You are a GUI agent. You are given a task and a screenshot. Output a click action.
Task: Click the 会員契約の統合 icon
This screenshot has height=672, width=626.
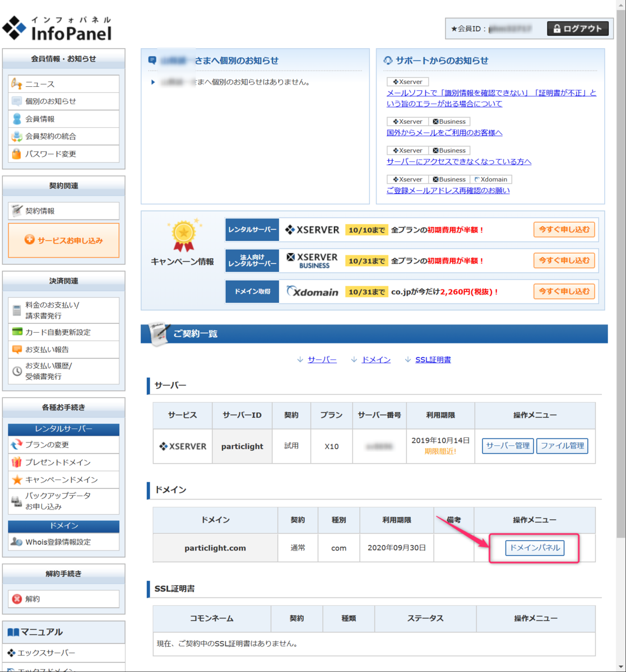click(17, 136)
